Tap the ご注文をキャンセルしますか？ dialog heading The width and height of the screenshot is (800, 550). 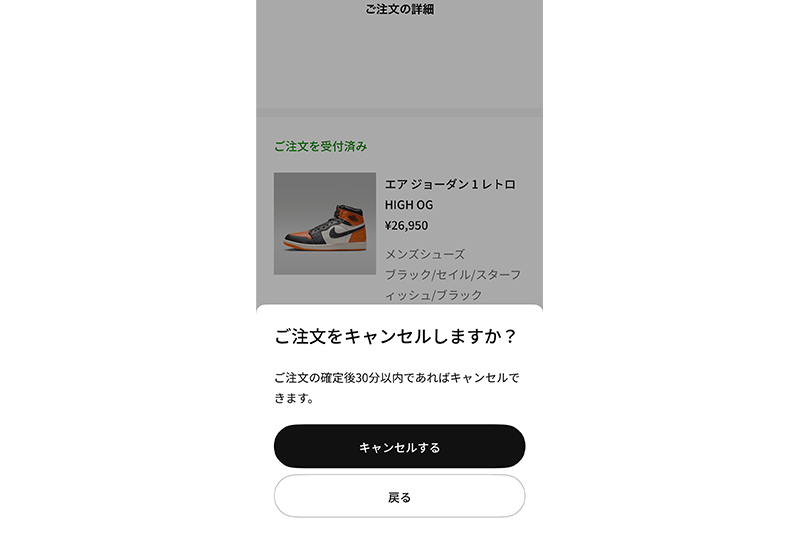[x=395, y=337]
